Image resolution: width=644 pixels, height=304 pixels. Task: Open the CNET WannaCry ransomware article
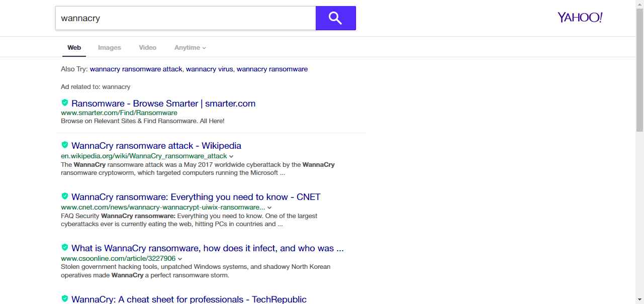pyautogui.click(x=196, y=197)
